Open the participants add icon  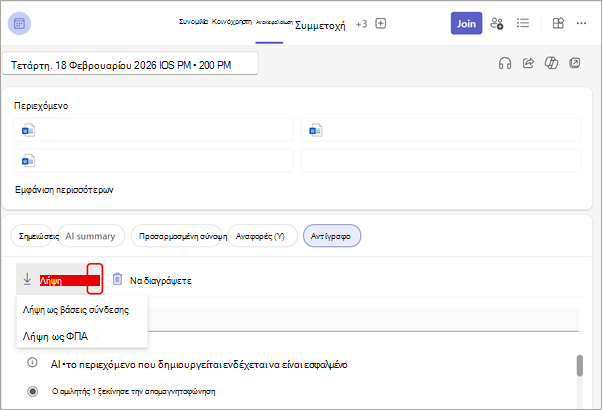pyautogui.click(x=497, y=23)
